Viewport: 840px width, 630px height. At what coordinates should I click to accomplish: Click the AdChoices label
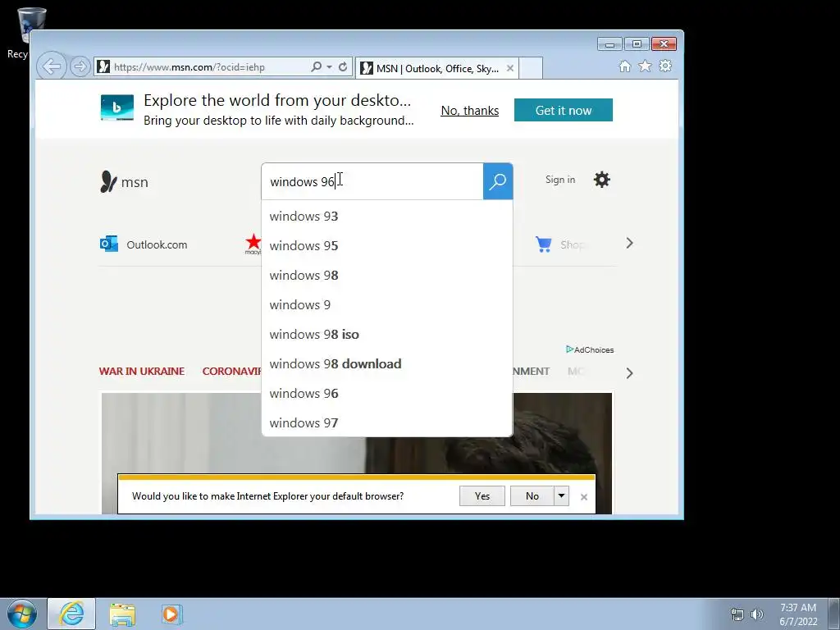point(590,349)
